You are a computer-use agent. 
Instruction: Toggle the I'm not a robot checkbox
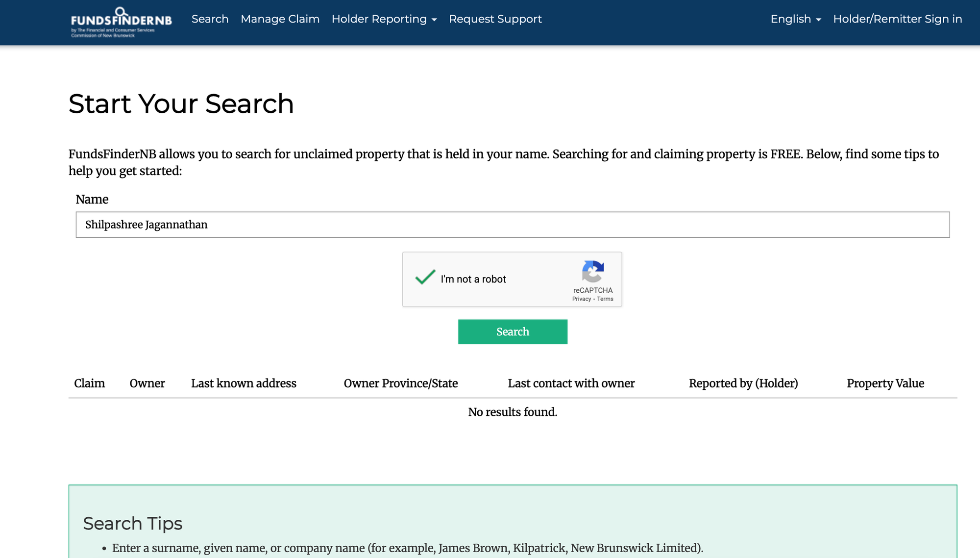[425, 278]
